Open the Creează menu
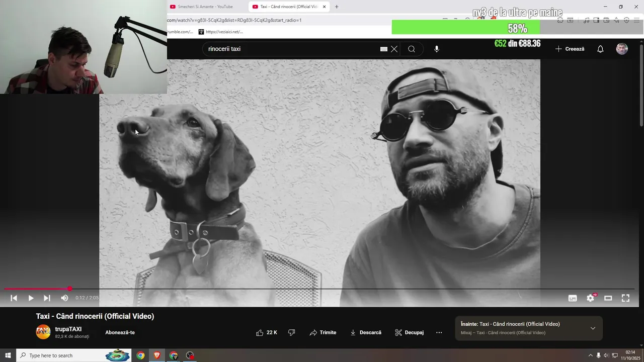Viewport: 644px width, 362px height. click(570, 49)
